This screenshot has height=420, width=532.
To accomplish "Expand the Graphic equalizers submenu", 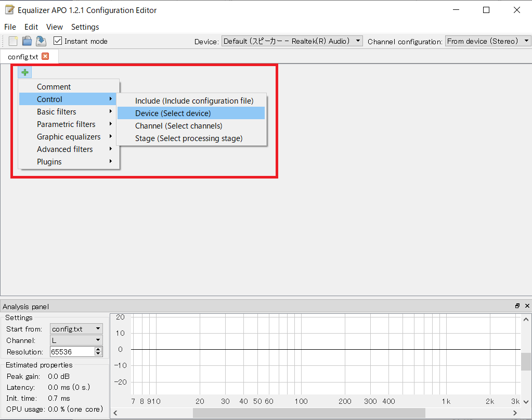I will (68, 137).
